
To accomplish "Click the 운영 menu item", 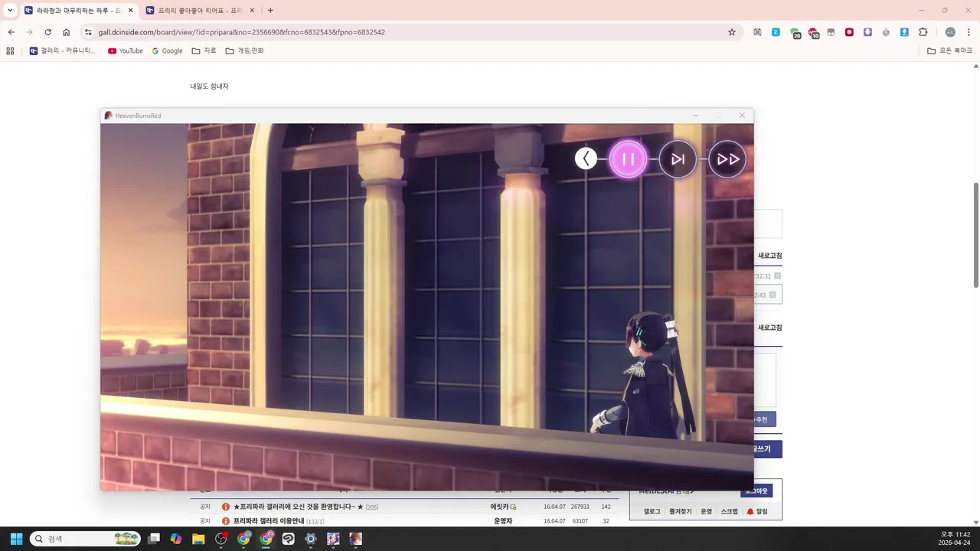I will 706,511.
